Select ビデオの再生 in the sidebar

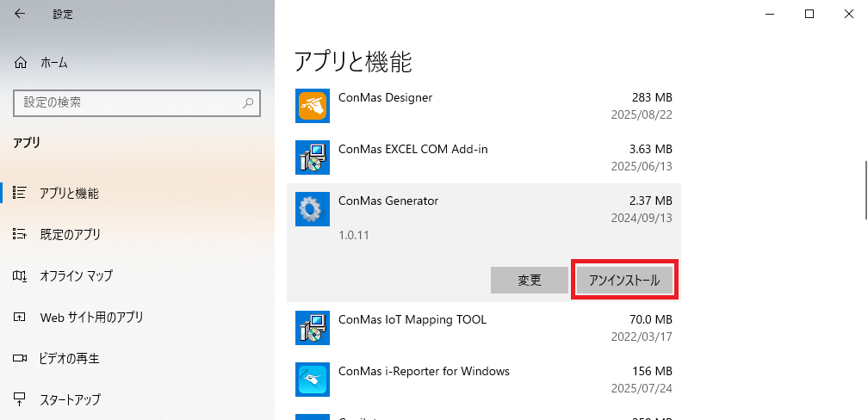[69, 358]
